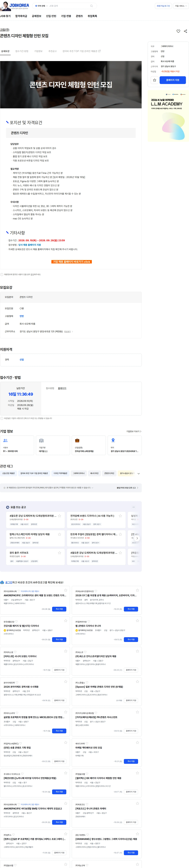This screenshot has height=868, width=189.
Task: Select 취업톡톡 menu
Action: (x=92, y=16)
